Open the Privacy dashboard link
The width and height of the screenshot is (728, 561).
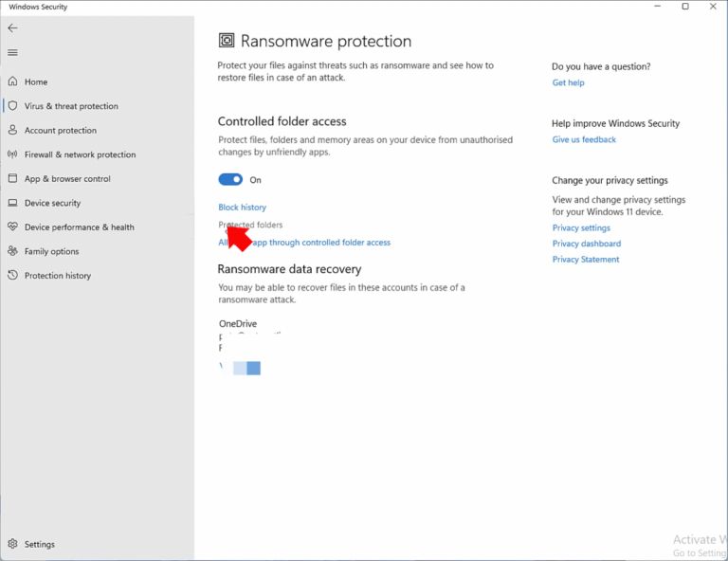(587, 244)
